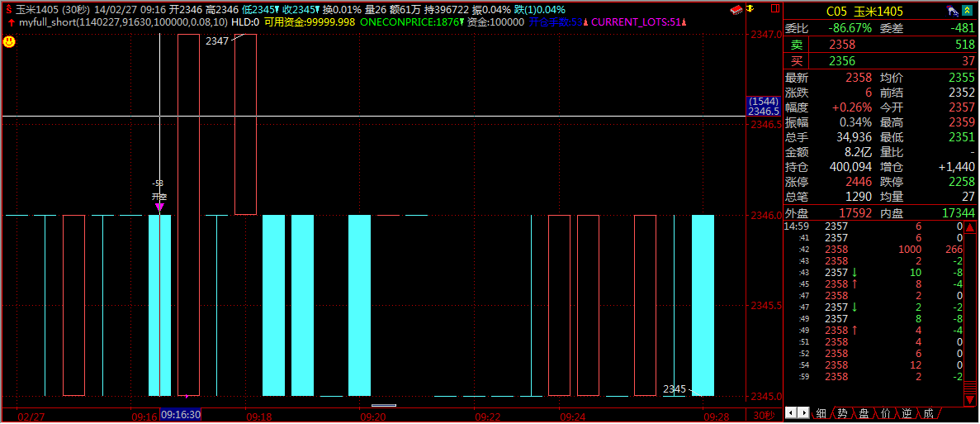Click the pink 开空 short-entry arrow marker
This screenshot has height=424, width=980.
[x=159, y=208]
